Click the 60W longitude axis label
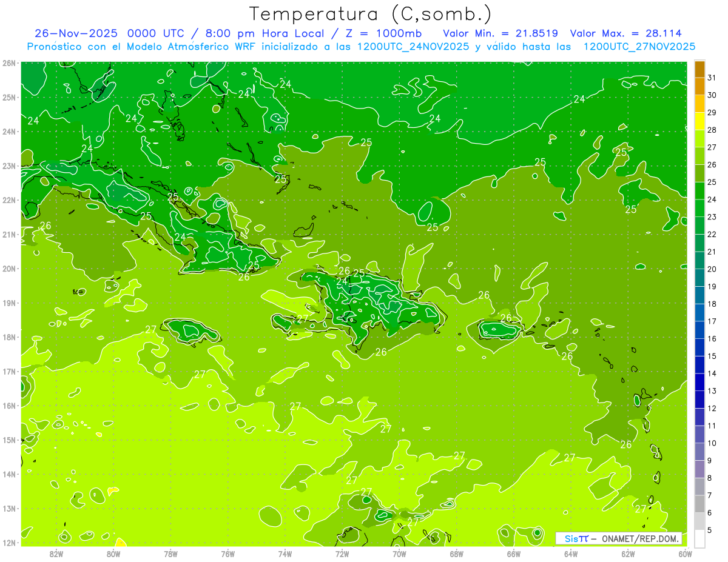This screenshot has width=728, height=562. click(686, 554)
